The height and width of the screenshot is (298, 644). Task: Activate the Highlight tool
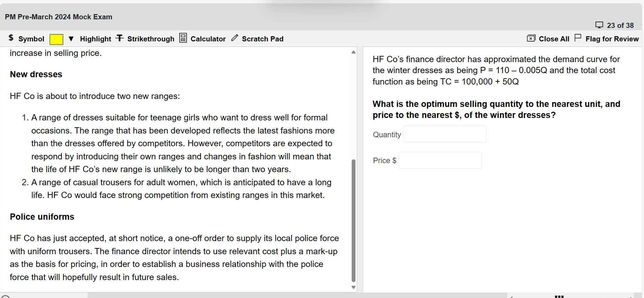95,39
